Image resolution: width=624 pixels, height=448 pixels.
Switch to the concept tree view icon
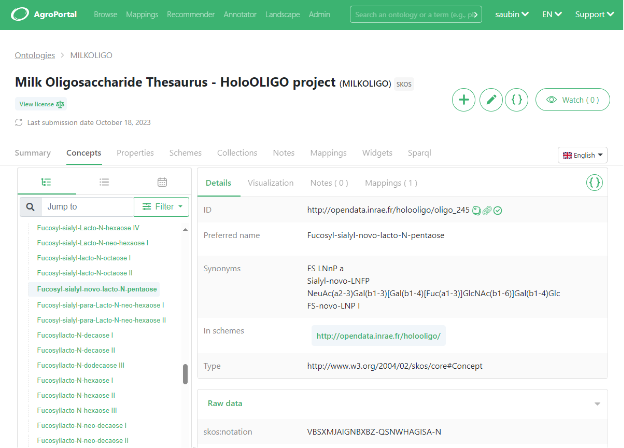46,182
